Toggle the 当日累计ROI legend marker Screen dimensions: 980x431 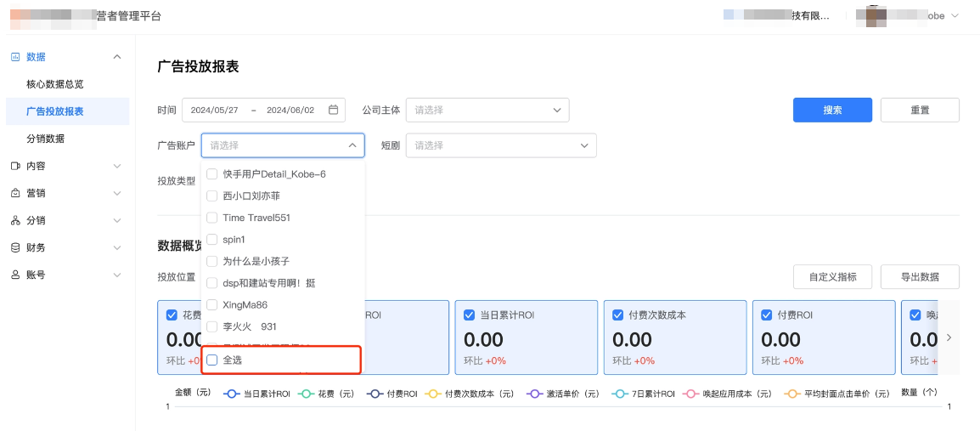tap(231, 394)
